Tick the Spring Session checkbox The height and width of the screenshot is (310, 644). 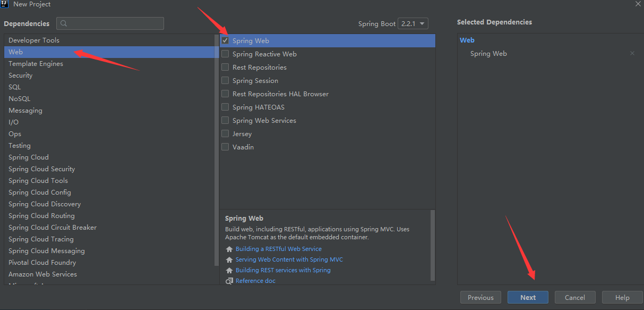[x=225, y=80]
